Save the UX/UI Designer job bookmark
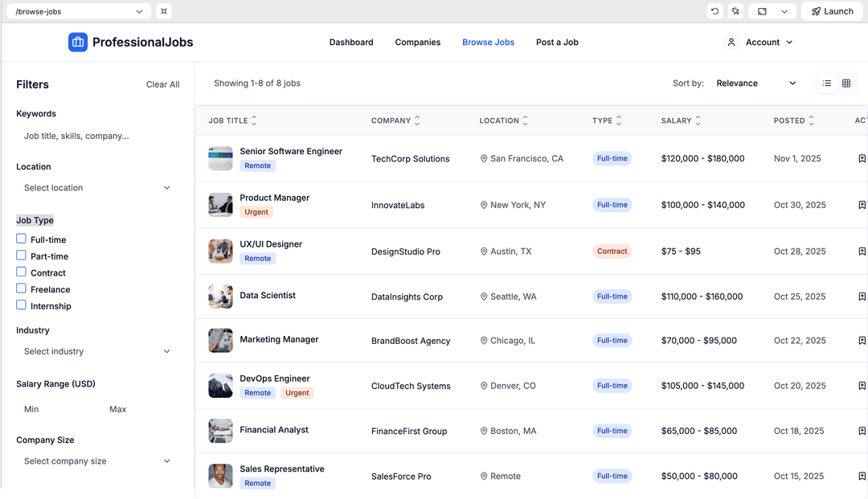This screenshot has height=499, width=868. [862, 252]
